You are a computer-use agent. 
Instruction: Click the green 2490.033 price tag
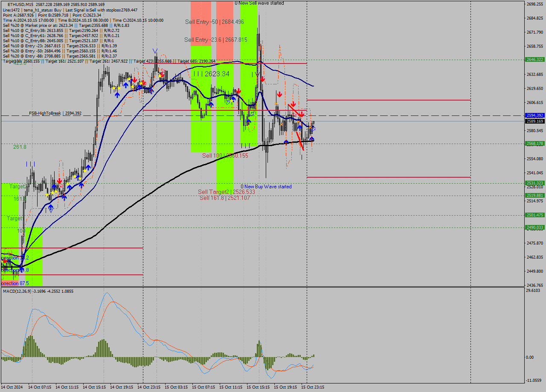[535, 228]
